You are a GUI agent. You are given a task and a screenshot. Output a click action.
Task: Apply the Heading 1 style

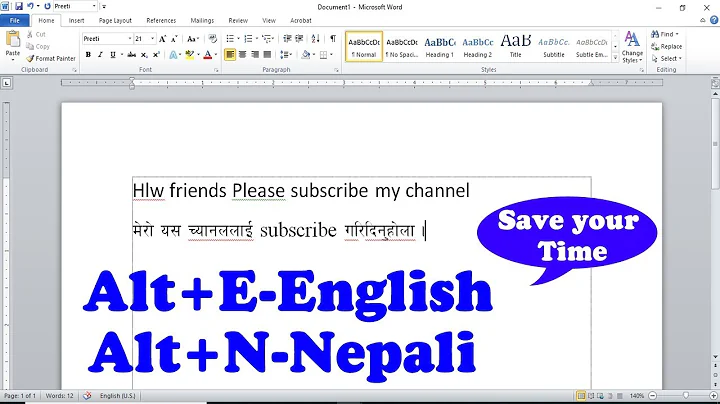(x=439, y=46)
